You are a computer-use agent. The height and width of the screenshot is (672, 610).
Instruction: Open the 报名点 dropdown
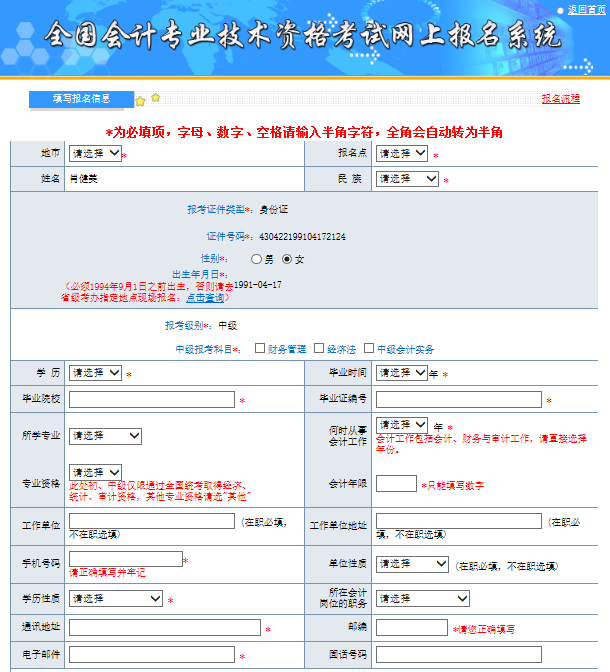pyautogui.click(x=402, y=153)
